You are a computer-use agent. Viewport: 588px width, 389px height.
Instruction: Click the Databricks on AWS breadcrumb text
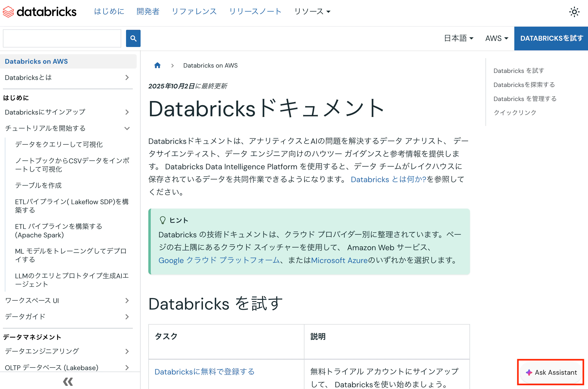[210, 65]
